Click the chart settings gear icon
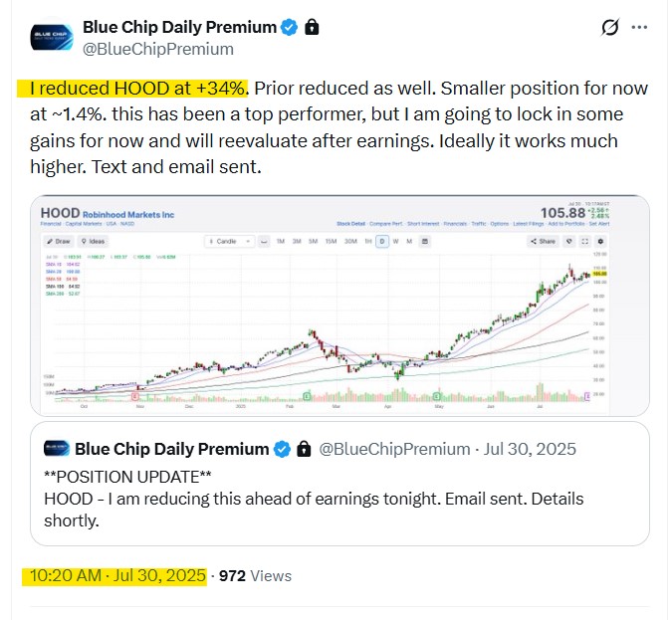Viewport: 672px width, 620px height. pyautogui.click(x=599, y=241)
